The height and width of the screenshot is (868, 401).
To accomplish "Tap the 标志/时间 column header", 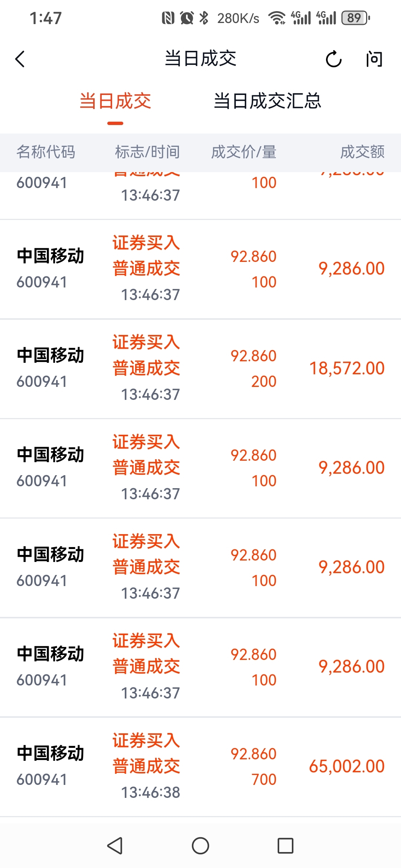I will coord(147,152).
